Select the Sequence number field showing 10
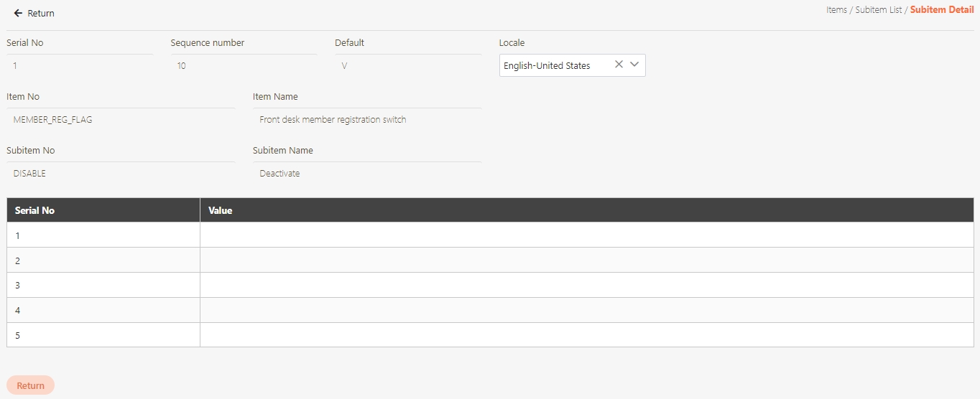This screenshot has height=399, width=980. pyautogui.click(x=243, y=65)
